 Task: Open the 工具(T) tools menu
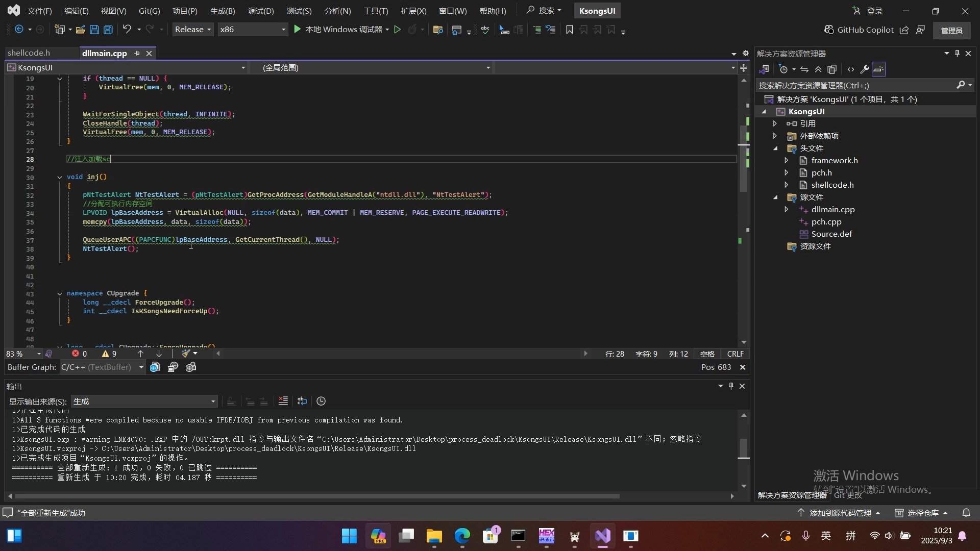(376, 11)
